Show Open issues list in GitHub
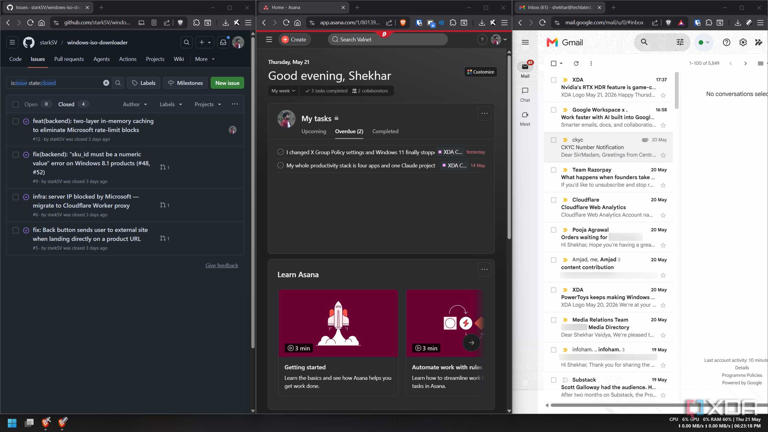The image size is (768, 432). coord(37,104)
